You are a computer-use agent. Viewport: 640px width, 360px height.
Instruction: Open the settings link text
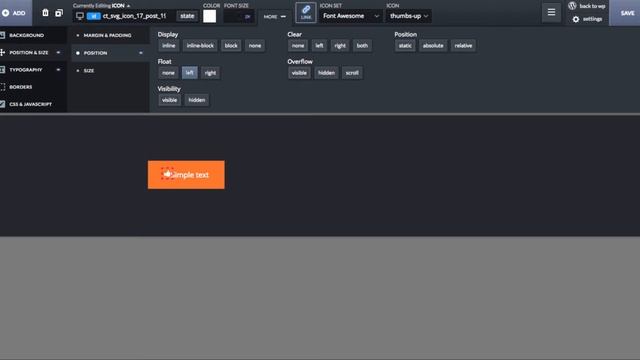pos(592,19)
